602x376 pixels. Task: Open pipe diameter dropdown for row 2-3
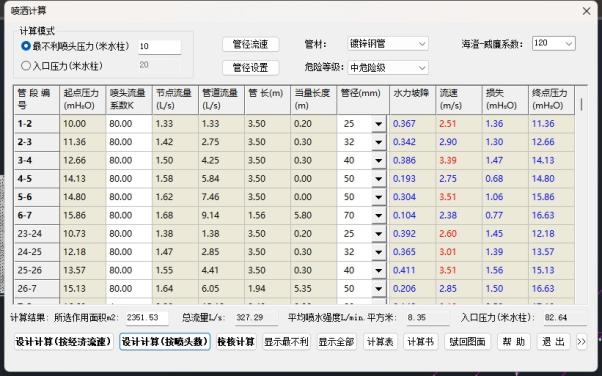[x=379, y=142]
